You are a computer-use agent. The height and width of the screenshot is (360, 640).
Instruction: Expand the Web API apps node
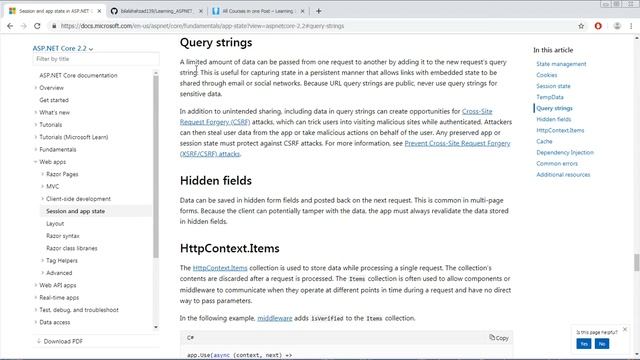36,285
